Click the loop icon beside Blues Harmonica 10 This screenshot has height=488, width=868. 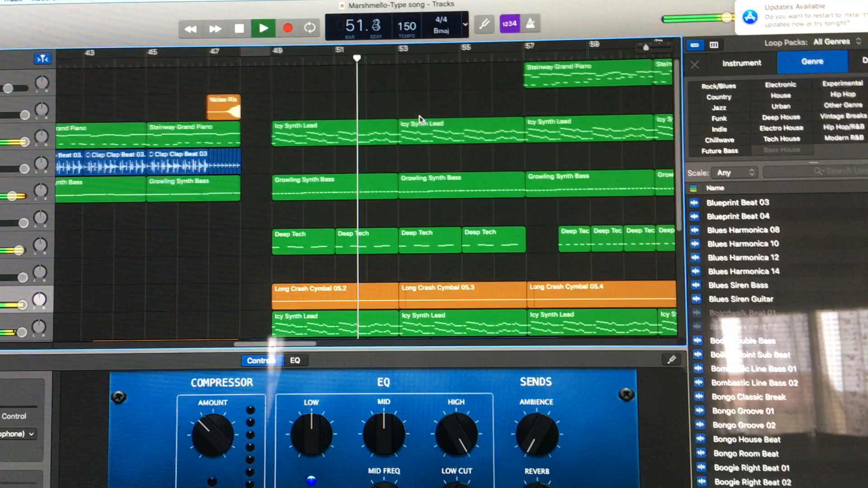(695, 244)
